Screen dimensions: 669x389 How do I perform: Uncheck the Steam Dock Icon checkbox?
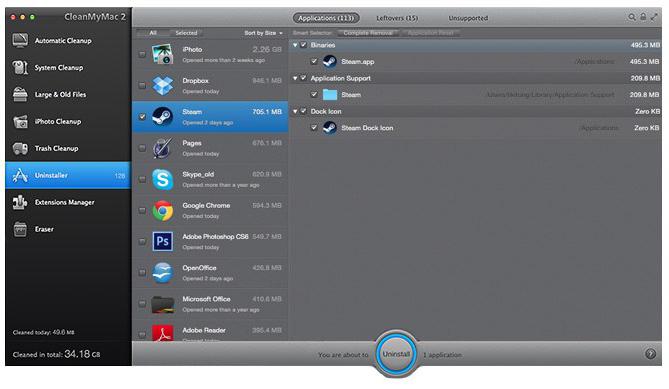[314, 128]
